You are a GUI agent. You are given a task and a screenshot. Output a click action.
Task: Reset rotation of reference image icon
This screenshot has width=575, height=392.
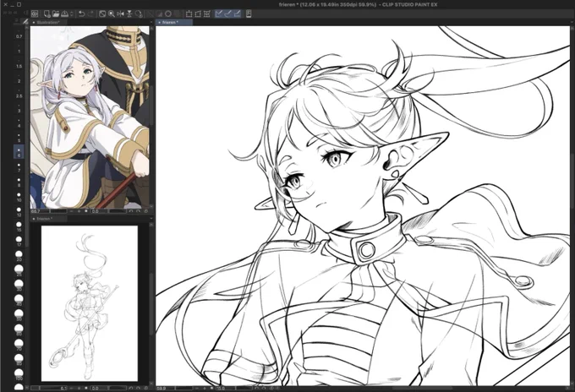coord(146,211)
